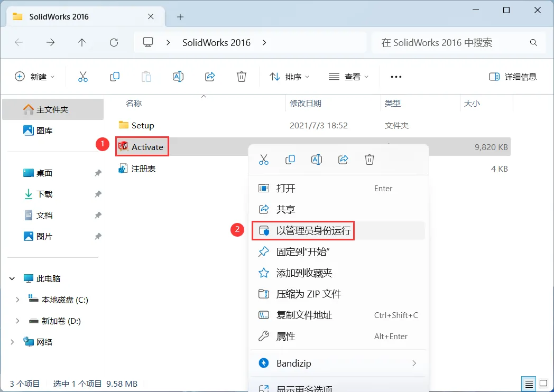Click the Cut icon in the toolbar
Screen dimensions: 554x392
(x=82, y=77)
